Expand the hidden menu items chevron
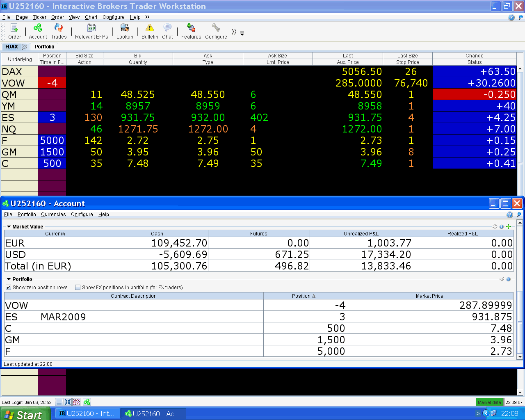This screenshot has width=525, height=420. pos(147,17)
